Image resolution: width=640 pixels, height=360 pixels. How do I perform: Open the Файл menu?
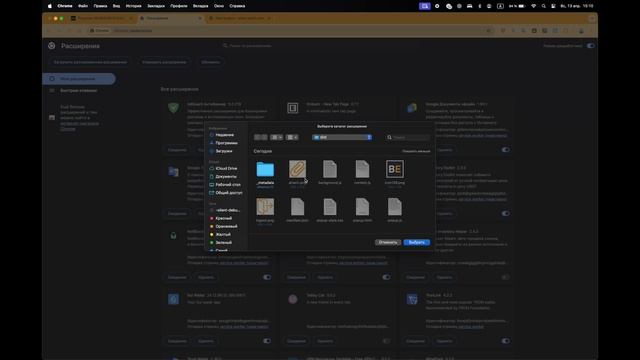83,6
